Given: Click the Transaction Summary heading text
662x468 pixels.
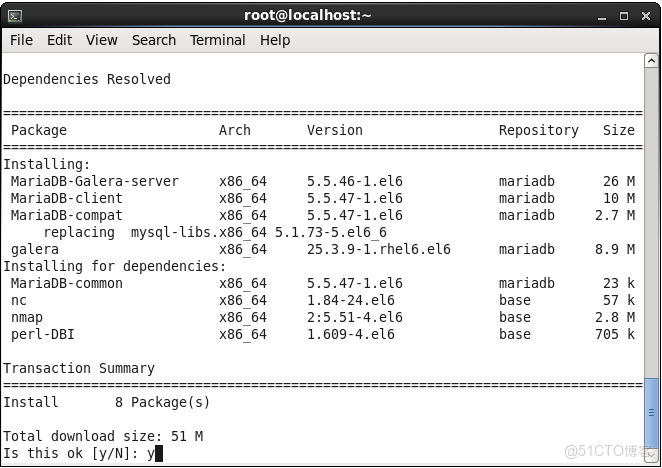Looking at the screenshot, I should click(79, 368).
